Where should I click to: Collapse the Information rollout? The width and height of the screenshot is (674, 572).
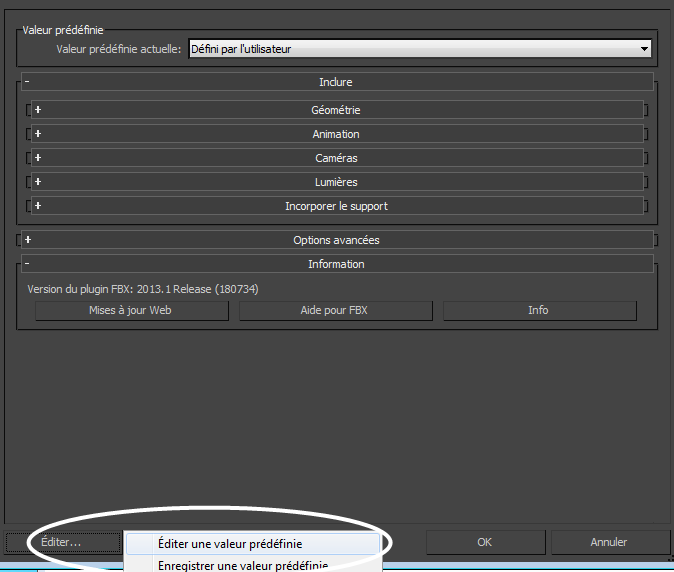[337, 264]
